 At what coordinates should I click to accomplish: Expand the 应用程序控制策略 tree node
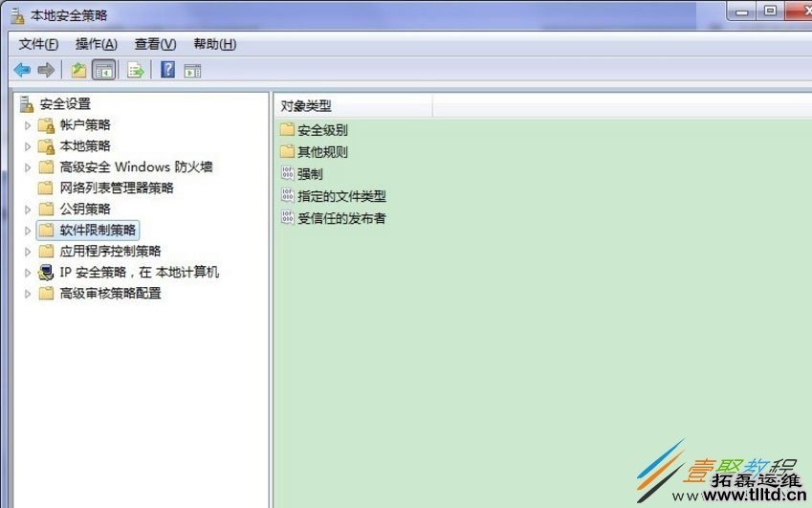click(28, 252)
